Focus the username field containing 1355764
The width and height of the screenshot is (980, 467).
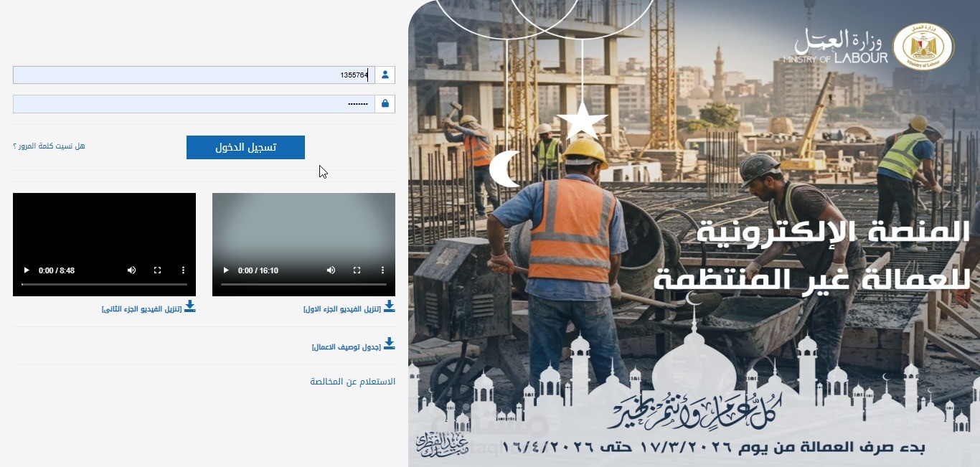194,75
